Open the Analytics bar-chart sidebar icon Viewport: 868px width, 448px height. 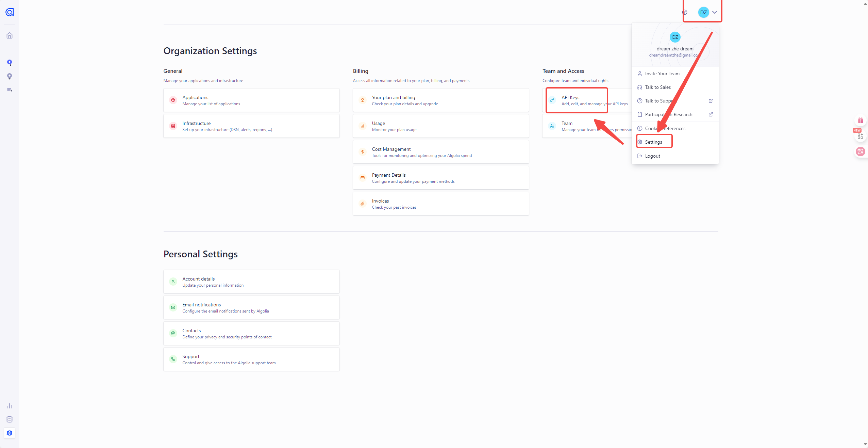(10, 406)
